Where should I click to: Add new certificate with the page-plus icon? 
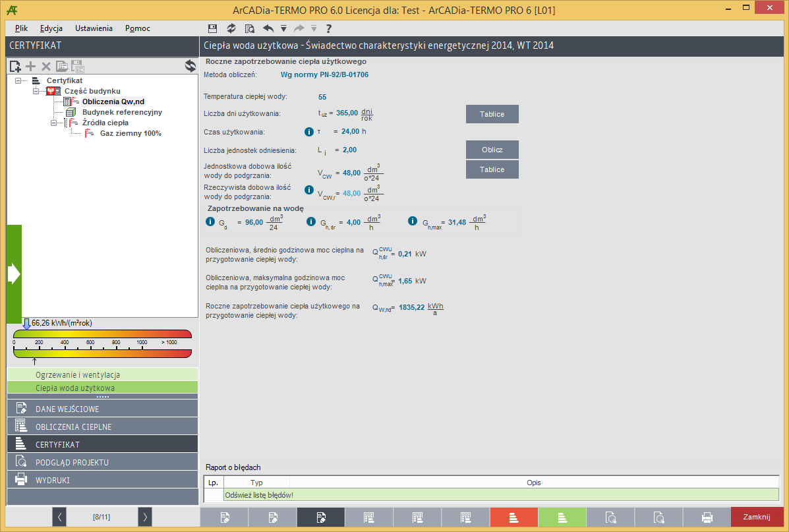(15, 66)
